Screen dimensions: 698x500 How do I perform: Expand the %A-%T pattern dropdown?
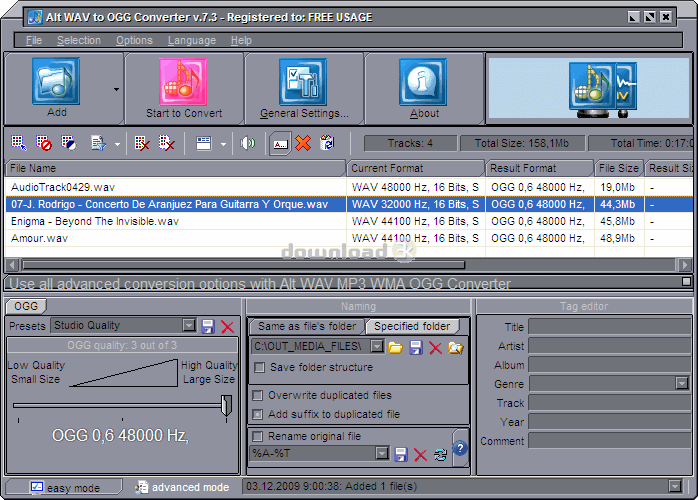pyautogui.click(x=381, y=453)
